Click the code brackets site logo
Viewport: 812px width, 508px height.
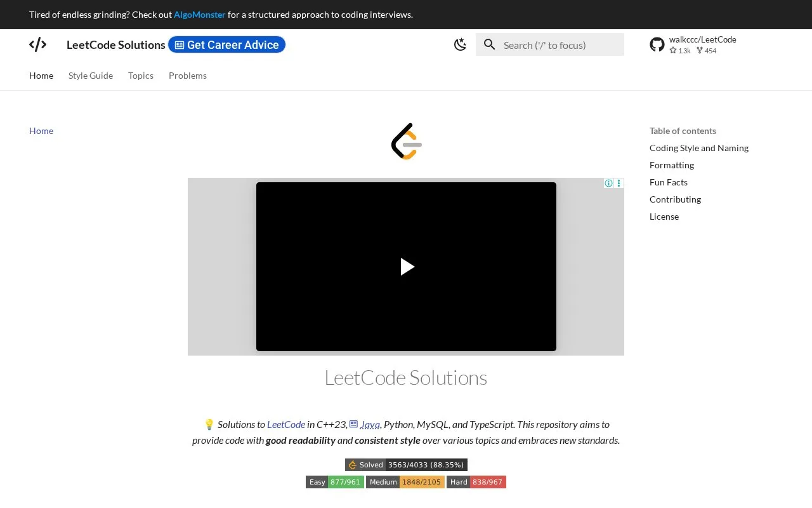tap(38, 44)
